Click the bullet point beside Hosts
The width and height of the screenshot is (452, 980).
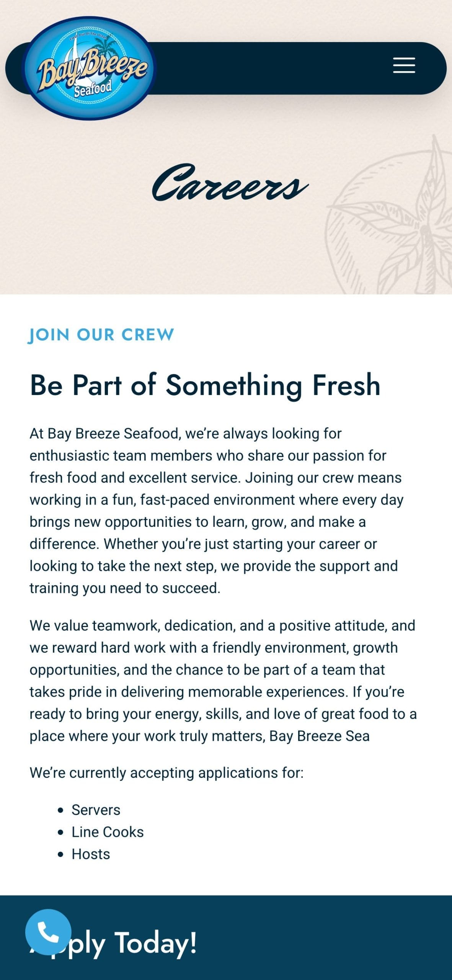[60, 855]
